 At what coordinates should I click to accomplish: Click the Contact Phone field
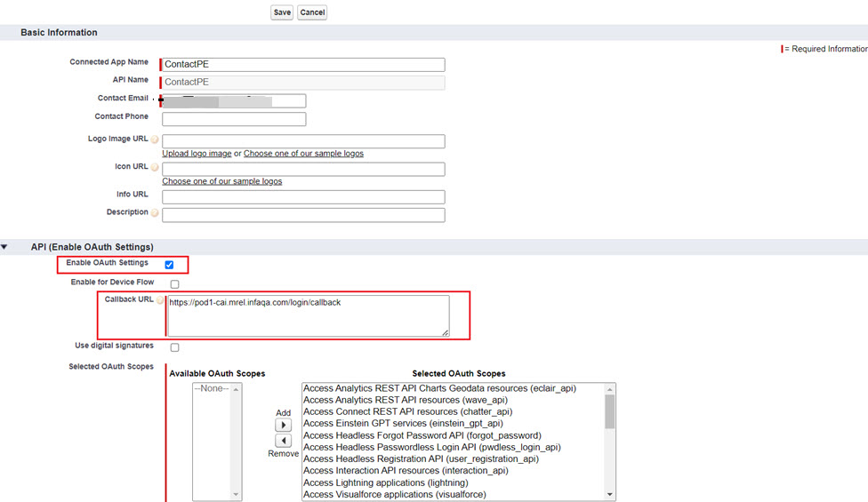[x=234, y=119]
